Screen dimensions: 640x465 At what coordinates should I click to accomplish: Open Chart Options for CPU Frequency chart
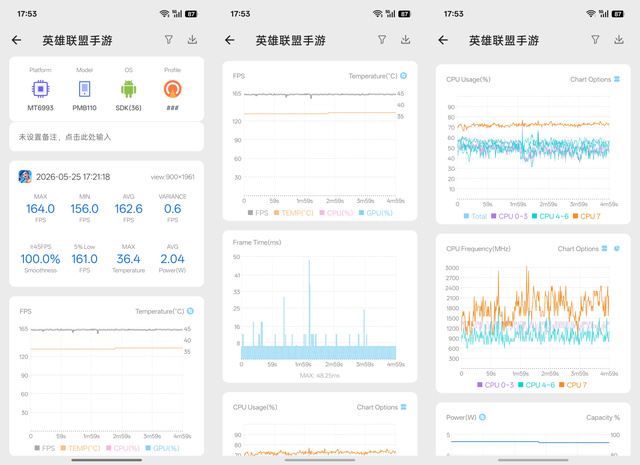tap(582, 249)
